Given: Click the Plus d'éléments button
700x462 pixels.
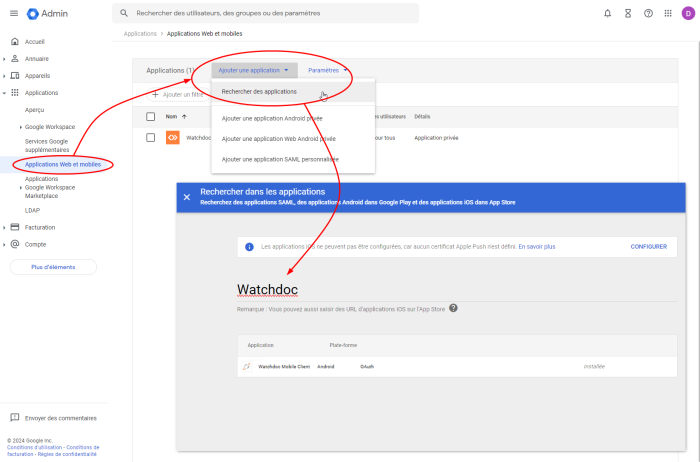Looking at the screenshot, I should click(53, 267).
